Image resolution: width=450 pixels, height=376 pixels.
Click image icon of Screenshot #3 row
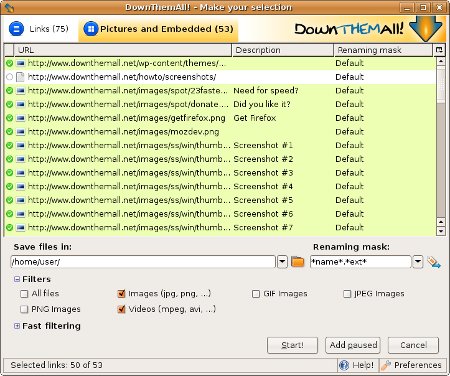[21, 173]
